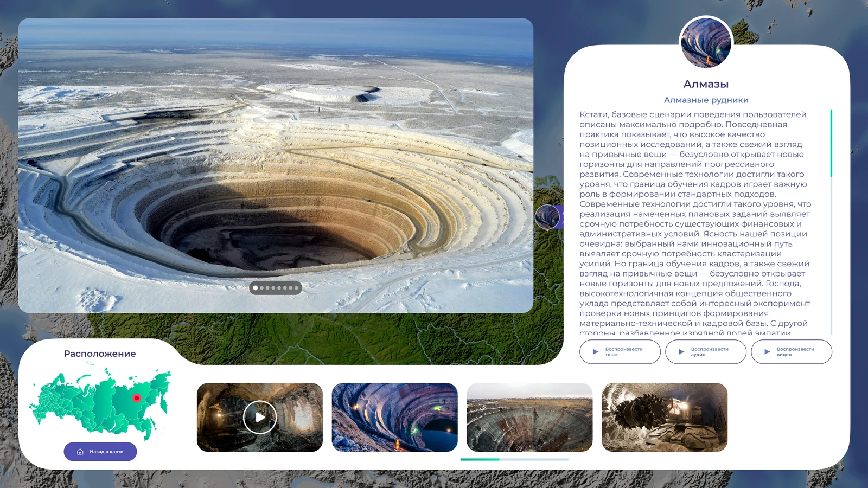Select the round marker on the background map
The image size is (868, 488).
[x=548, y=217]
